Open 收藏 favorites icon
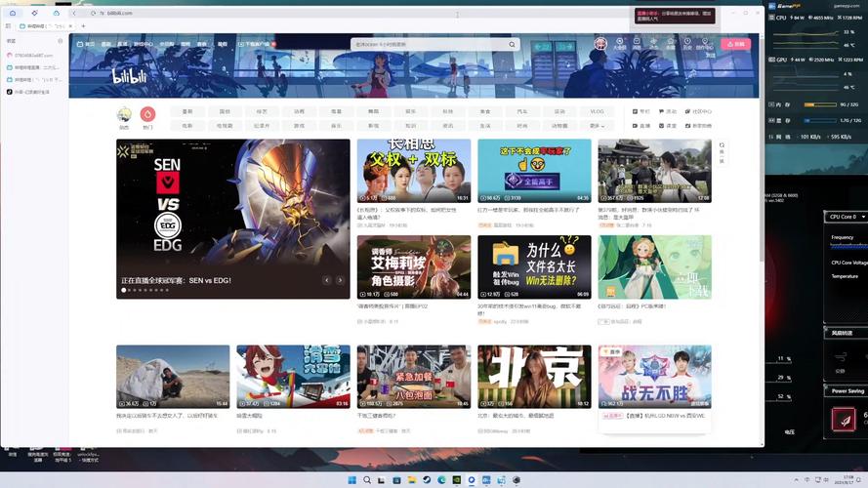Viewport: 868px width, 488px height. tap(671, 44)
